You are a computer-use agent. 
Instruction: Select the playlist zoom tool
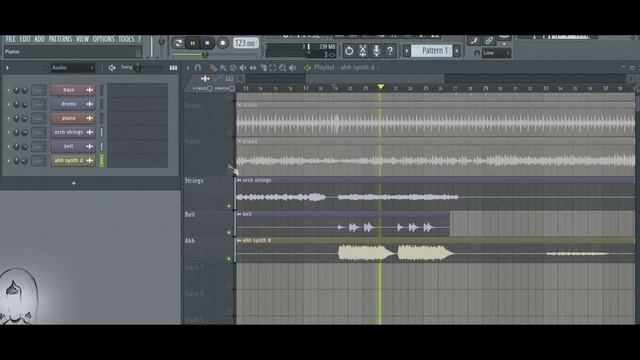click(282, 68)
